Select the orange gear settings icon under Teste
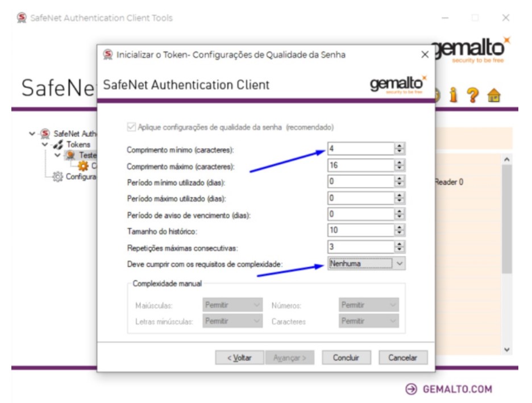Viewport: 532px width, 403px height. [83, 166]
